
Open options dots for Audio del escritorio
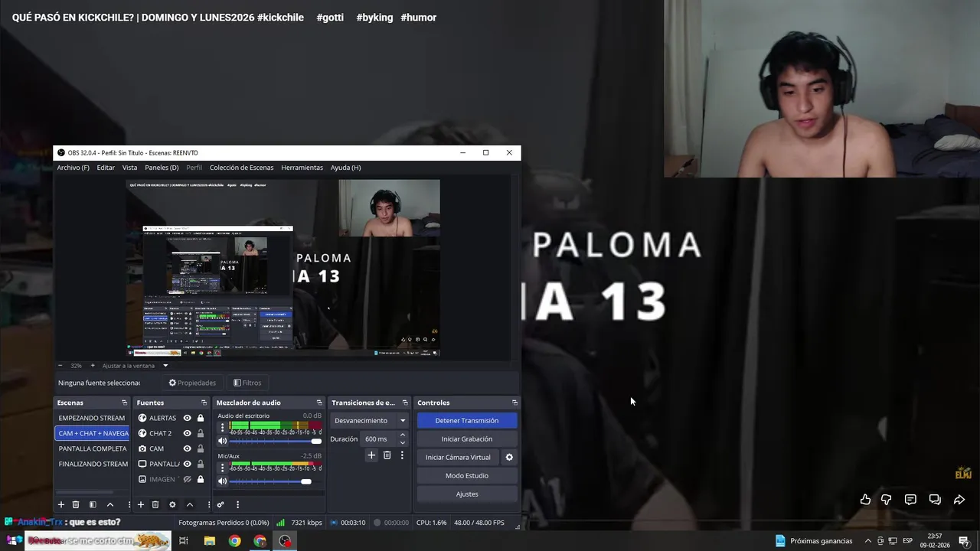click(x=223, y=428)
